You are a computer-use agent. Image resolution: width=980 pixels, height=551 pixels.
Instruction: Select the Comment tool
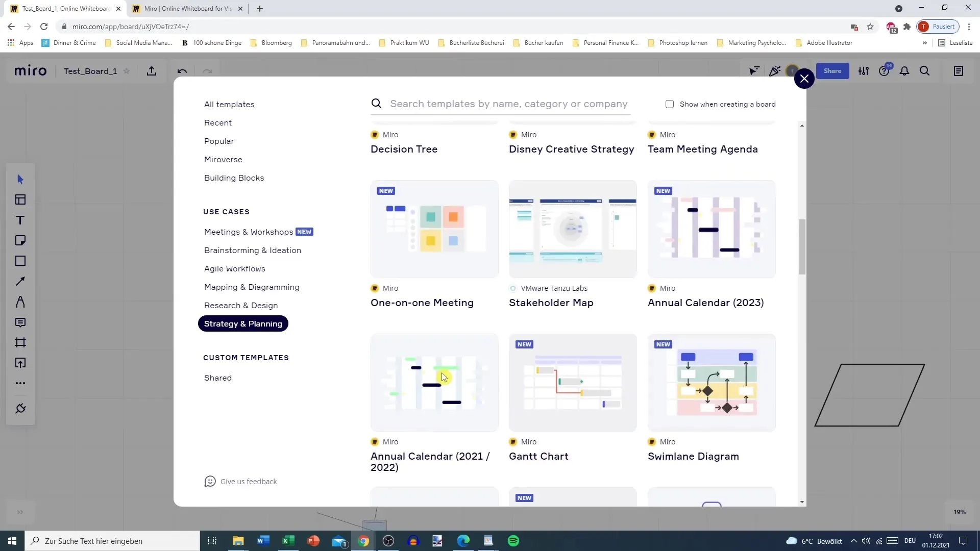[x=20, y=322]
